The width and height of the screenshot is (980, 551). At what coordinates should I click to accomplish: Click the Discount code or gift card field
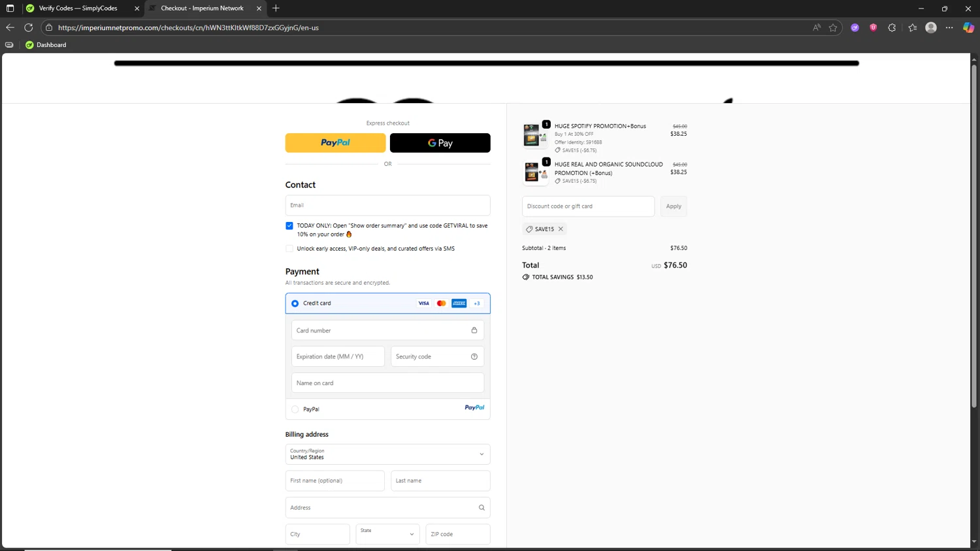coord(588,206)
